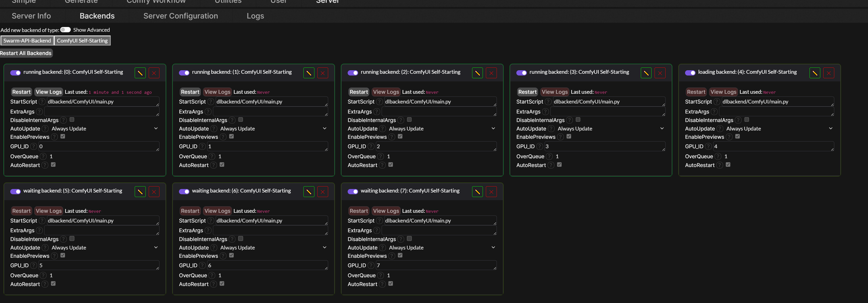Click the red X delete icon on backend 1
This screenshot has height=303, width=868.
tap(322, 73)
